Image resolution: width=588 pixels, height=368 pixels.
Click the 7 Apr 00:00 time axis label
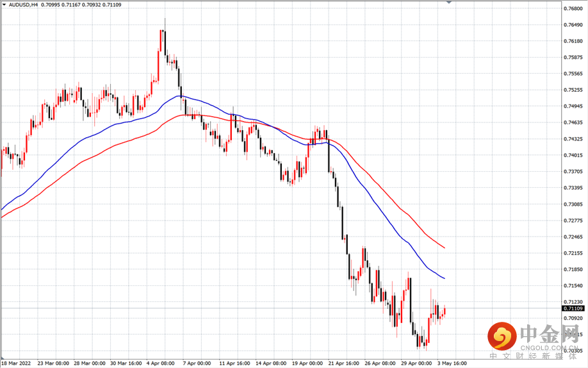click(197, 363)
